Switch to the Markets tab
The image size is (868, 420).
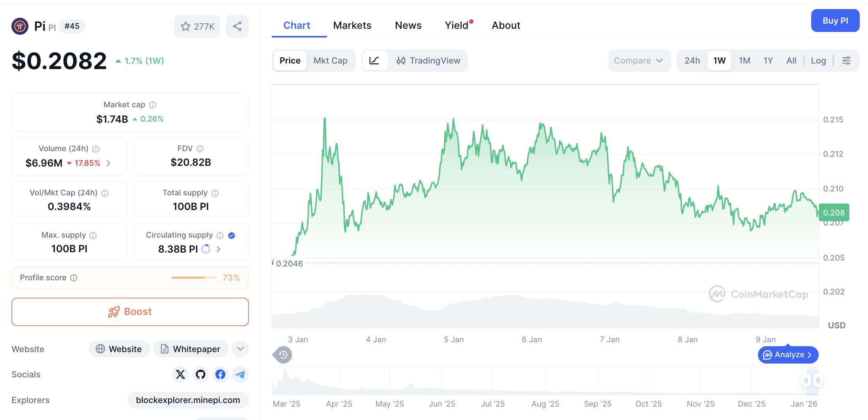coord(352,25)
